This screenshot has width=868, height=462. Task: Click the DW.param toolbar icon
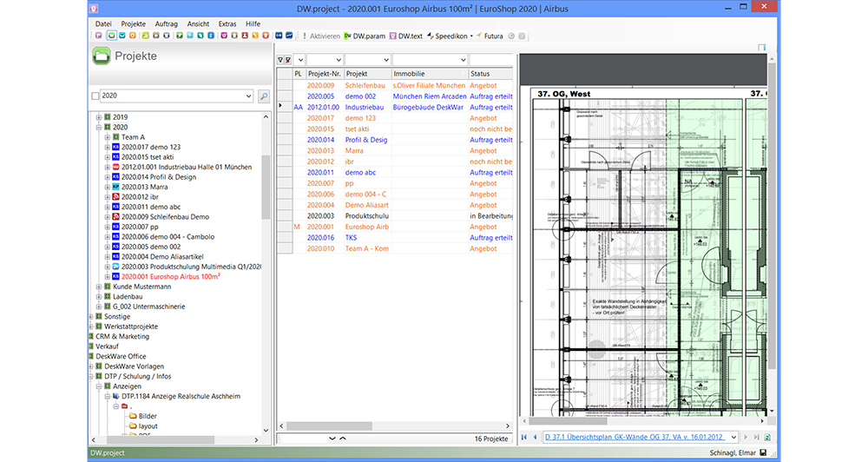pos(364,36)
